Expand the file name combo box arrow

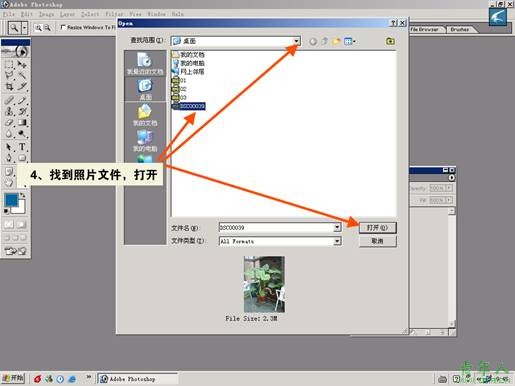pos(337,228)
